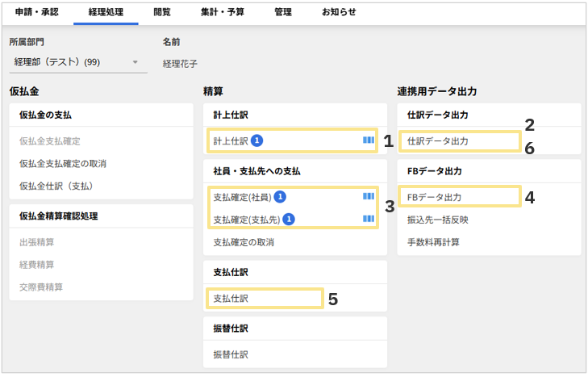Click the count badge on 計上仕訳

(256, 140)
